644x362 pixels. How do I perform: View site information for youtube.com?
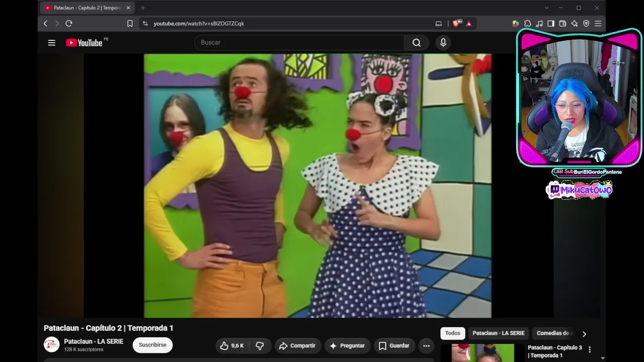[145, 24]
